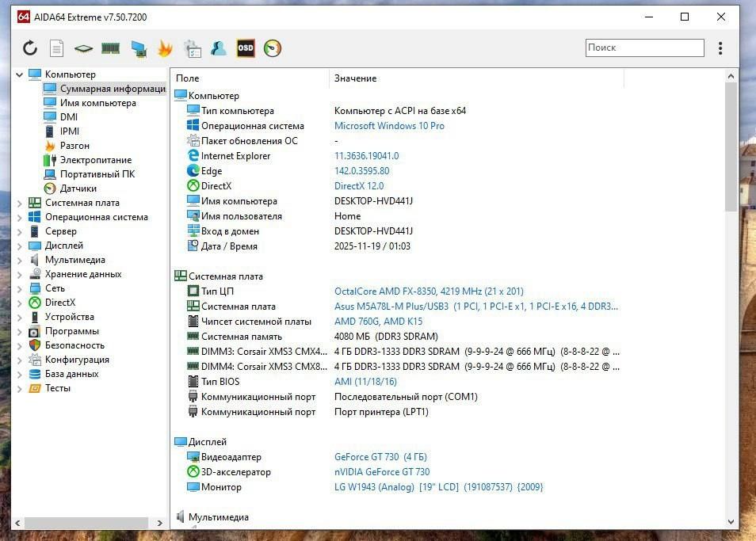The width and height of the screenshot is (756, 541).
Task: Click the vertical scrollbar down arrow
Action: tap(731, 522)
